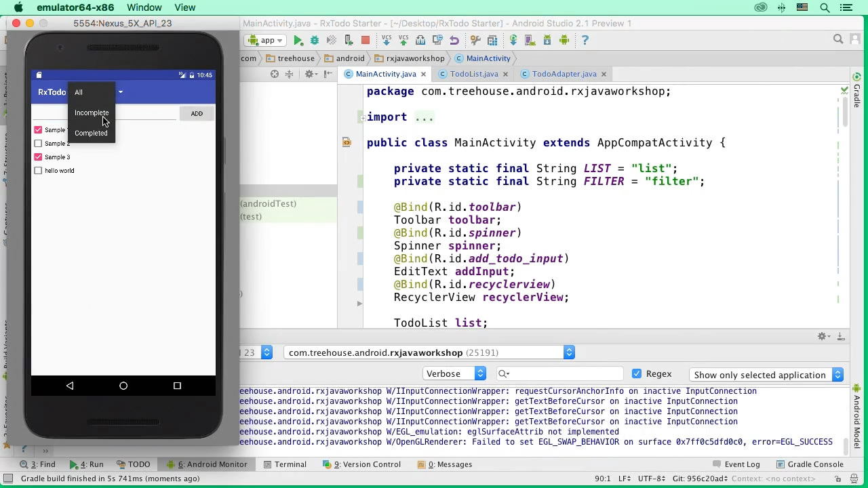Select Incomplete in emulator filter menu
The height and width of the screenshot is (488, 868).
pos(92,113)
